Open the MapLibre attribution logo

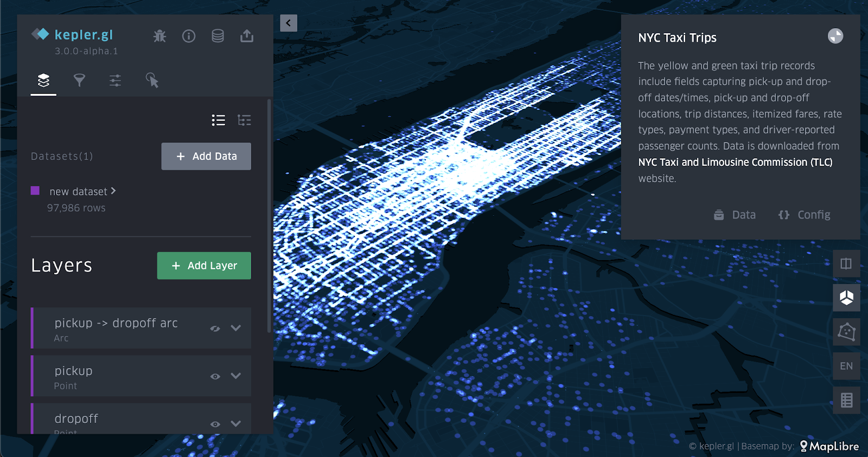click(x=829, y=446)
